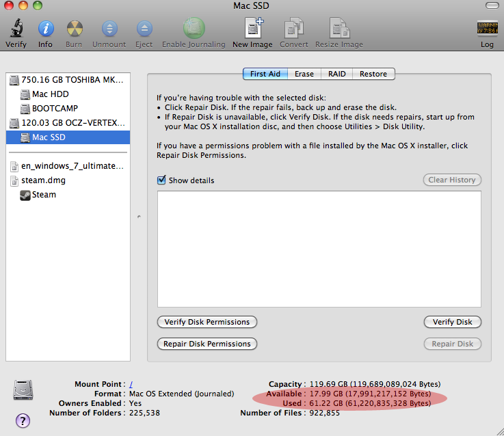
Task: Select the Mac HDD volume
Action: (x=68, y=94)
